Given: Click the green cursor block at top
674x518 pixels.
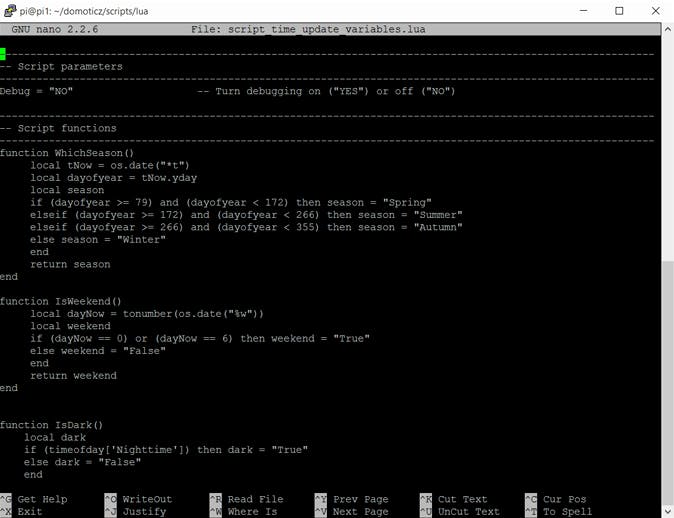Looking at the screenshot, I should point(3,54).
